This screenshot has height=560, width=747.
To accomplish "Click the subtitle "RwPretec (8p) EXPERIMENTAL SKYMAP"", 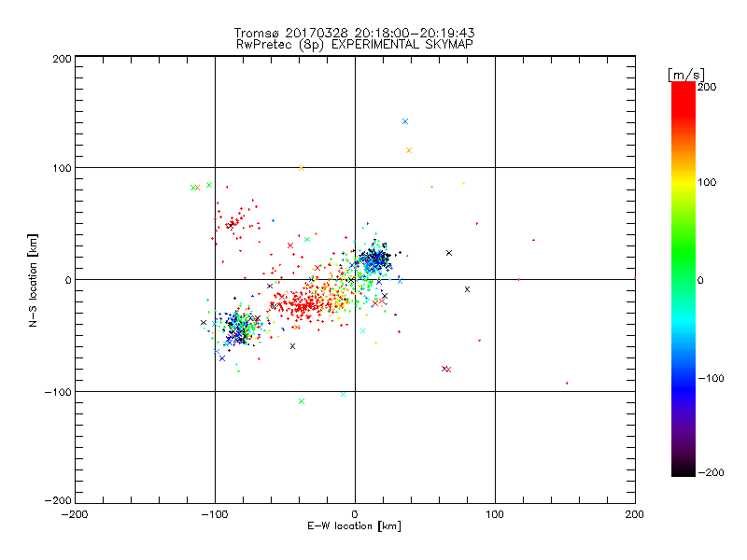I will (x=355, y=44).
